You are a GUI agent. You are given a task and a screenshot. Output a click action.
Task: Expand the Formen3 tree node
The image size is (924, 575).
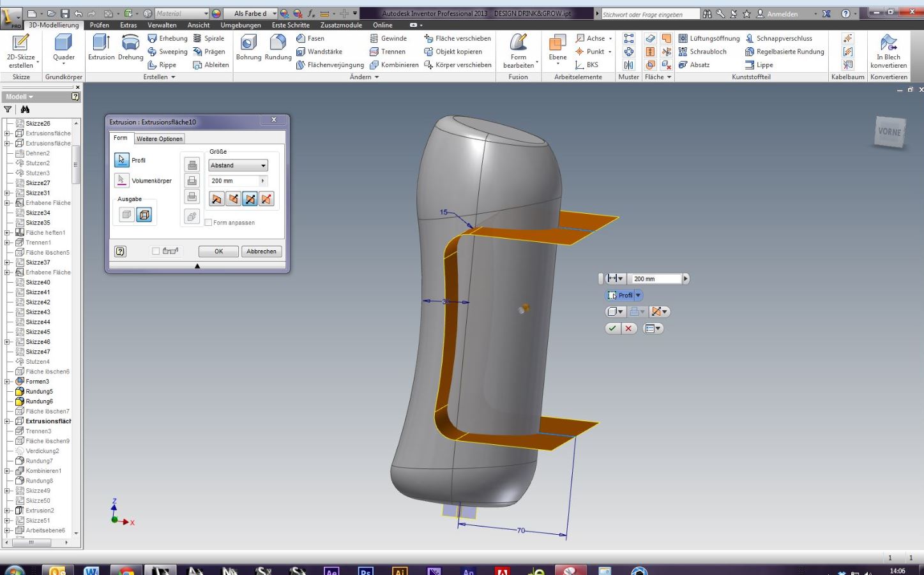pyautogui.click(x=7, y=382)
